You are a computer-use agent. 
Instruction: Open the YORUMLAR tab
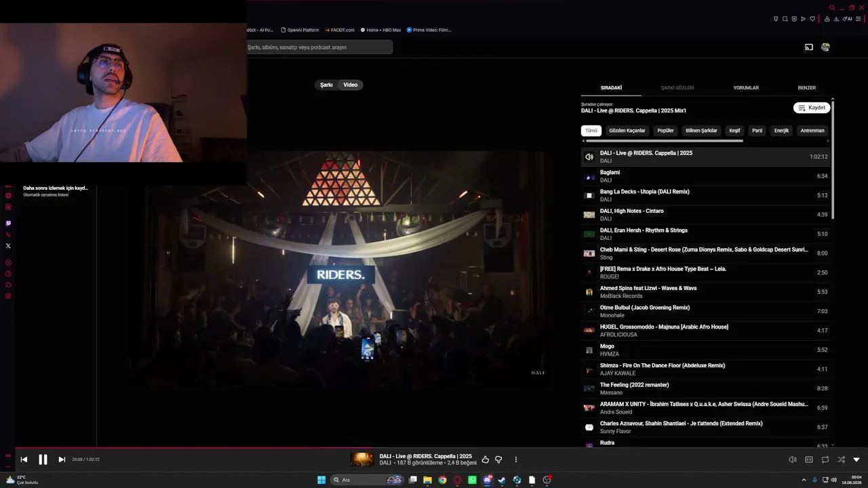[x=746, y=87]
